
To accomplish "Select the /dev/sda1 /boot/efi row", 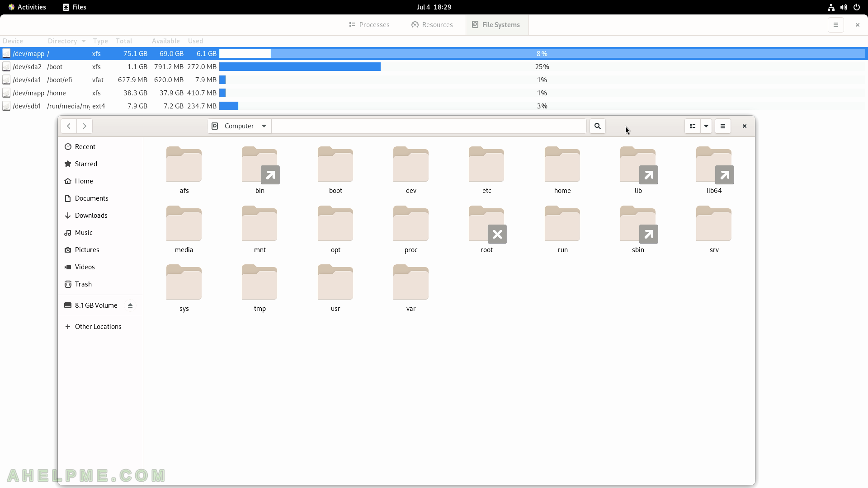I will [434, 80].
